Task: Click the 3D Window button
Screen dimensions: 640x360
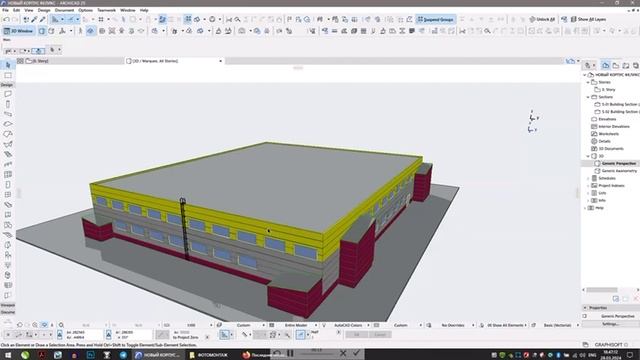Action: pos(19,31)
